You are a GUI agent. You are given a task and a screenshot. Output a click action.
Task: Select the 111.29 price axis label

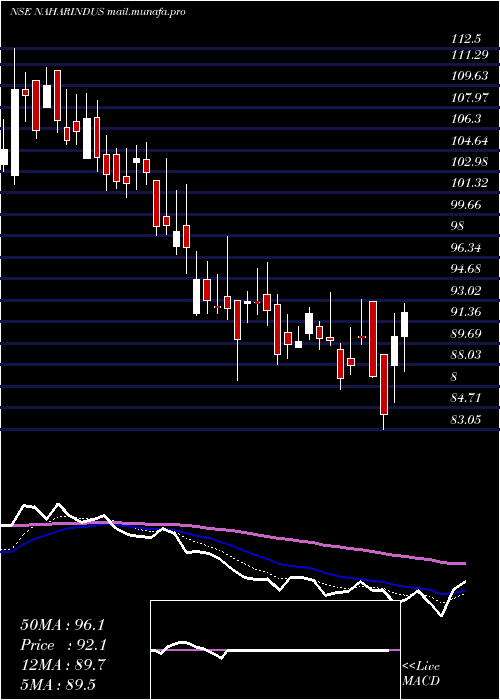(470, 54)
